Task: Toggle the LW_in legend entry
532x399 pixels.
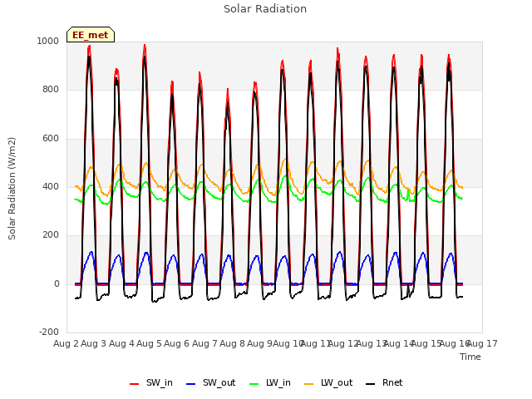Action: [270, 383]
